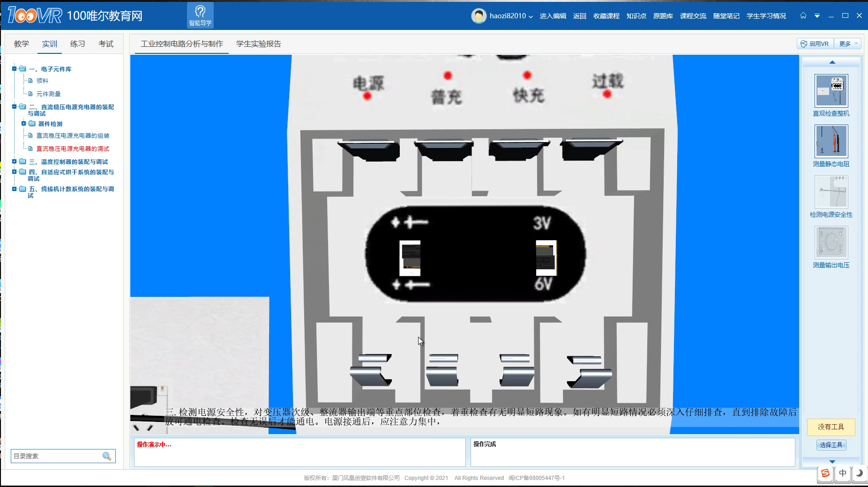Image resolution: width=868 pixels, height=487 pixels.
Task: Click the home icon in title bar
Action: (x=803, y=15)
